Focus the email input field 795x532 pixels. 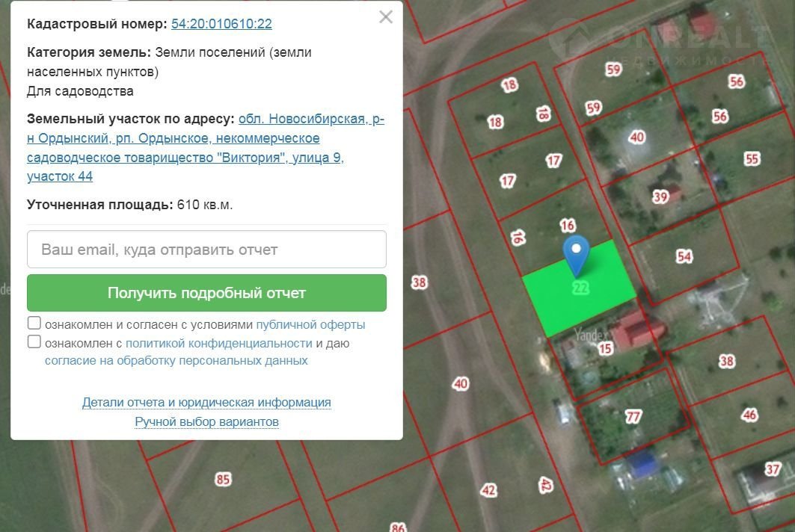(206, 250)
